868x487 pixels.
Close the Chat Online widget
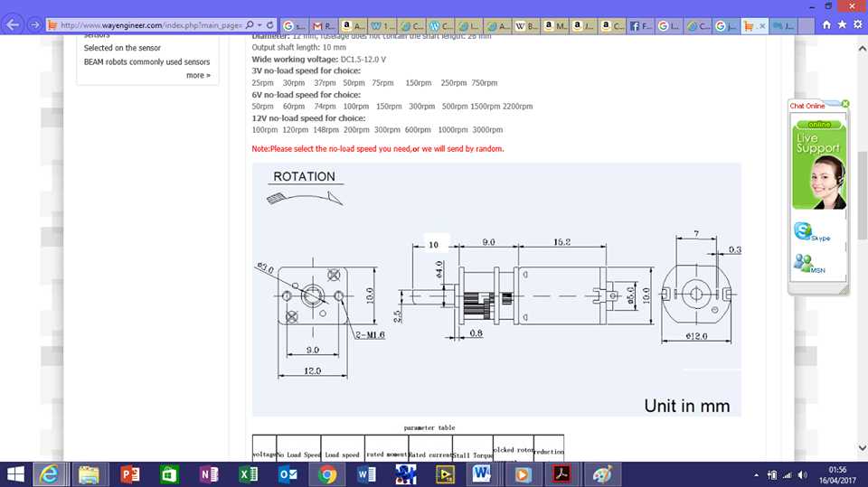pyautogui.click(x=845, y=104)
